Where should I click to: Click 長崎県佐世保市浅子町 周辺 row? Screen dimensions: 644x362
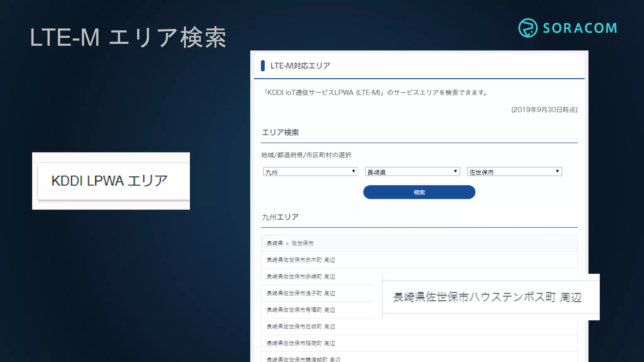pyautogui.click(x=318, y=293)
